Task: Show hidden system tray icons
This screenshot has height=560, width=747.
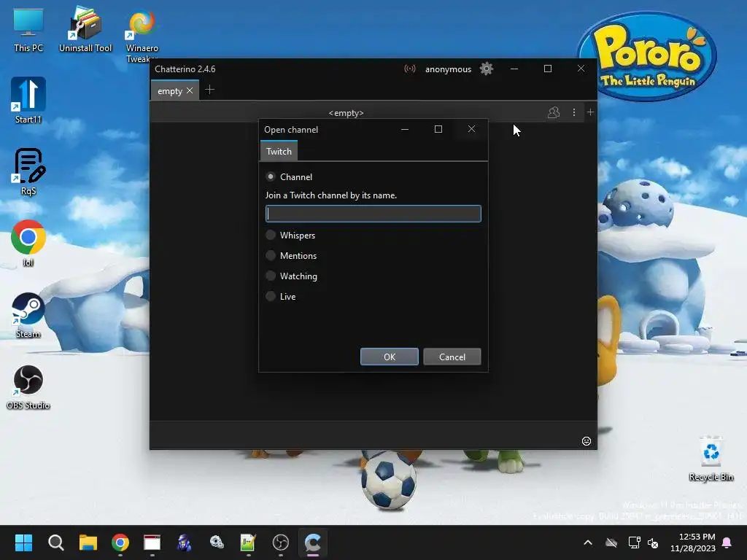Action: 588,542
